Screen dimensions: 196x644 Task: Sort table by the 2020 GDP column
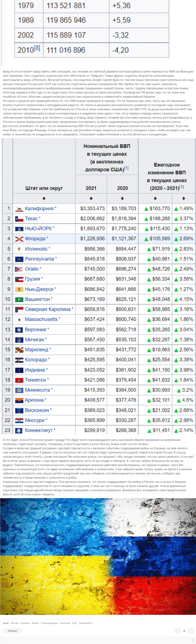[122, 198]
